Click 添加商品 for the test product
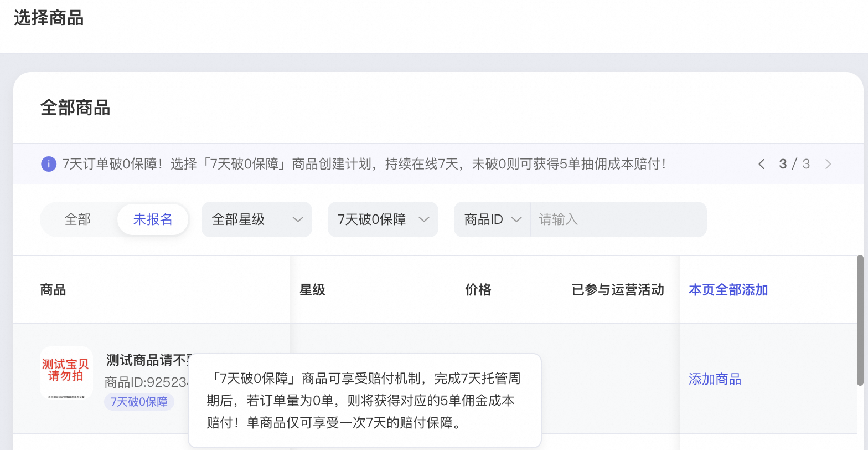Image resolution: width=868 pixels, height=450 pixels. tap(715, 379)
